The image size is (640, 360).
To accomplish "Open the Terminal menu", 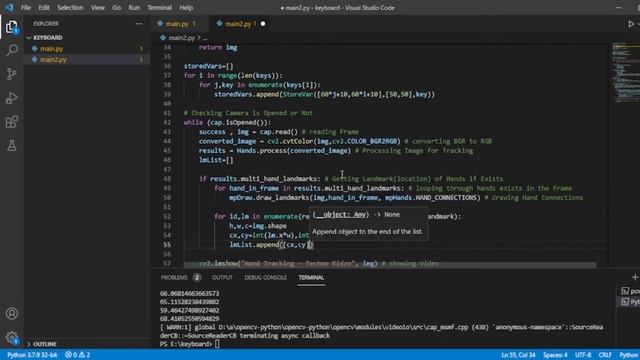I will pos(159,7).
